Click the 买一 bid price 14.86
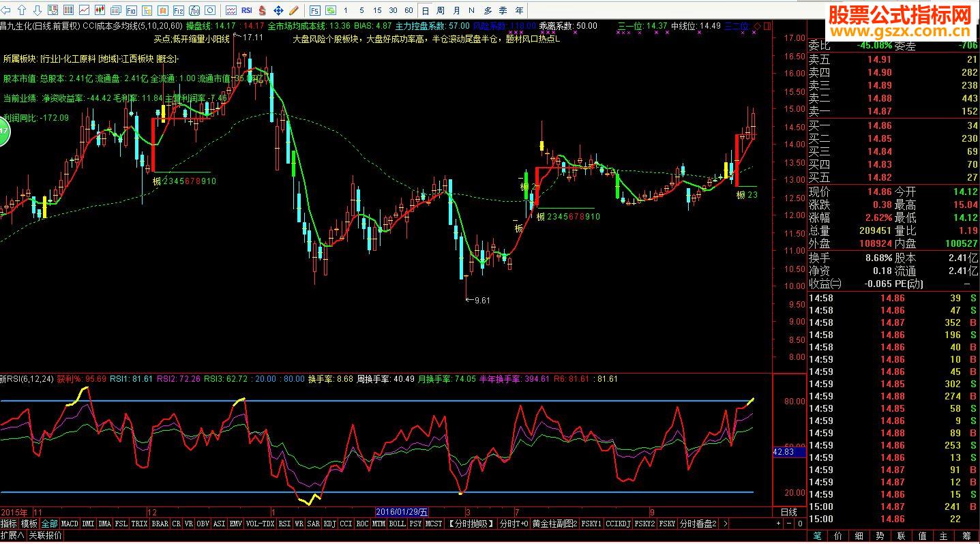The height and width of the screenshot is (544, 980). pos(879,125)
